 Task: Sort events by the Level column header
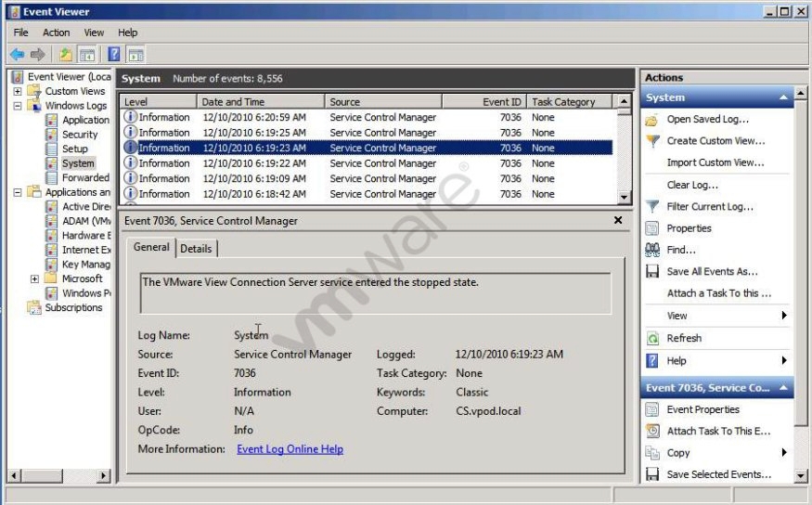tap(159, 102)
